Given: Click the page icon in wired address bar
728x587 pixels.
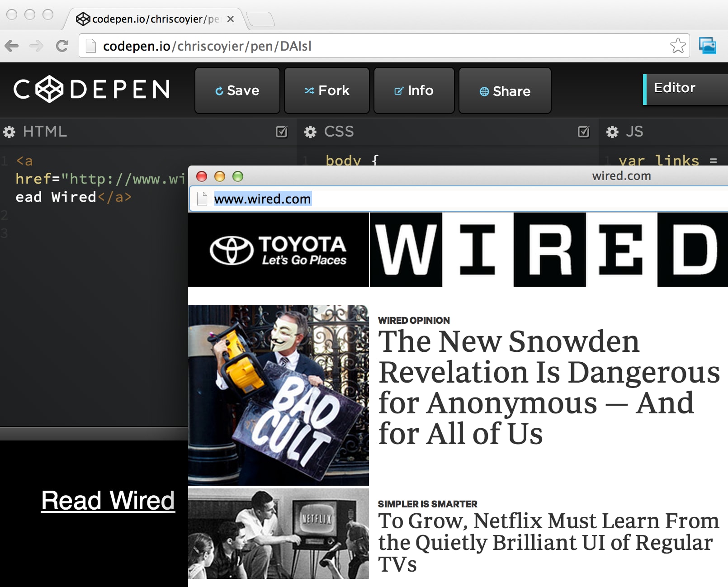Looking at the screenshot, I should click(202, 199).
